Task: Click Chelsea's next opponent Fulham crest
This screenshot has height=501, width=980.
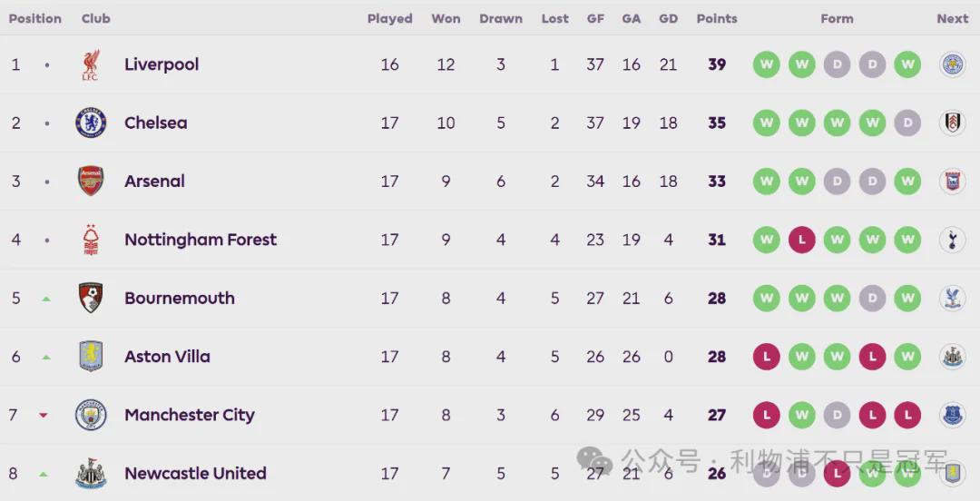Action: (x=953, y=123)
